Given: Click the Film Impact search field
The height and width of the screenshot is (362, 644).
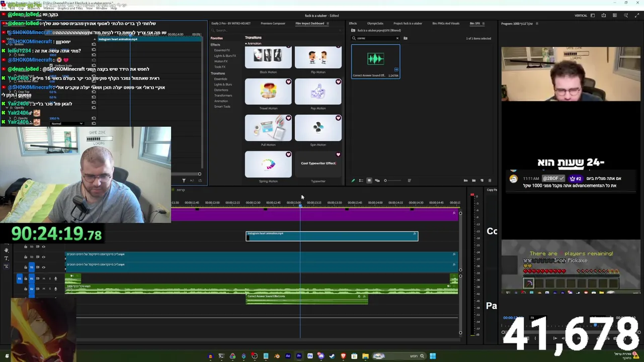Looking at the screenshot, I should pyautogui.click(x=277, y=30).
